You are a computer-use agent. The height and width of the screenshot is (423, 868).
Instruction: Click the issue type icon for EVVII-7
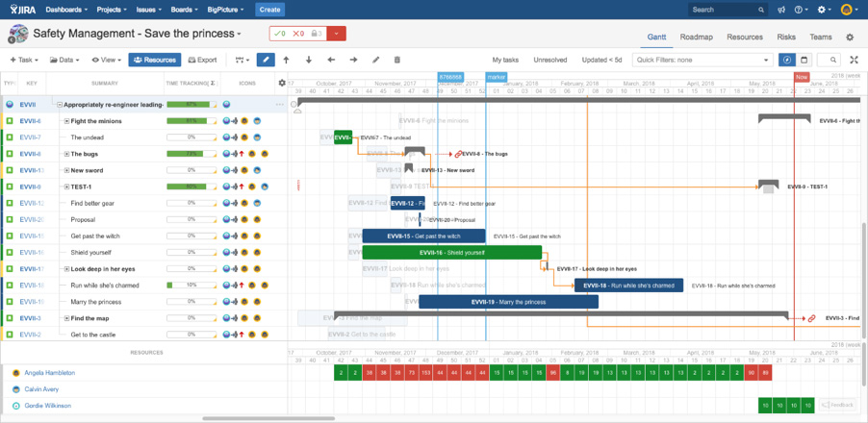[10, 137]
